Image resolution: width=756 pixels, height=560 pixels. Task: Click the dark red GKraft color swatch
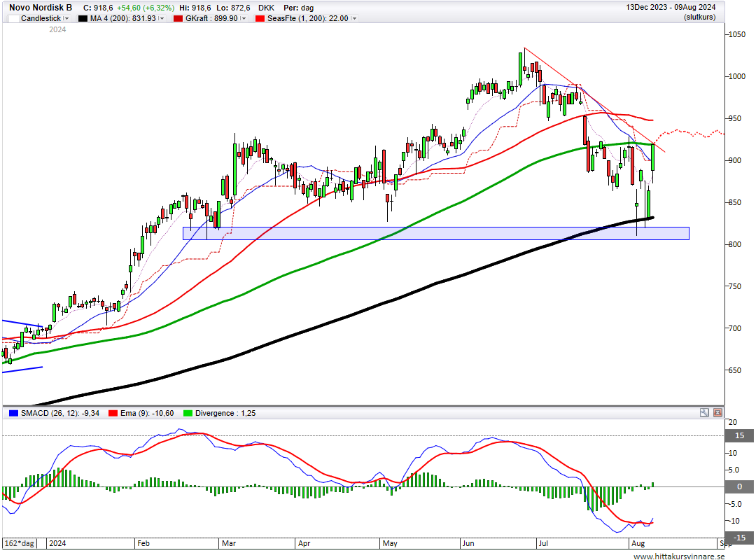178,18
